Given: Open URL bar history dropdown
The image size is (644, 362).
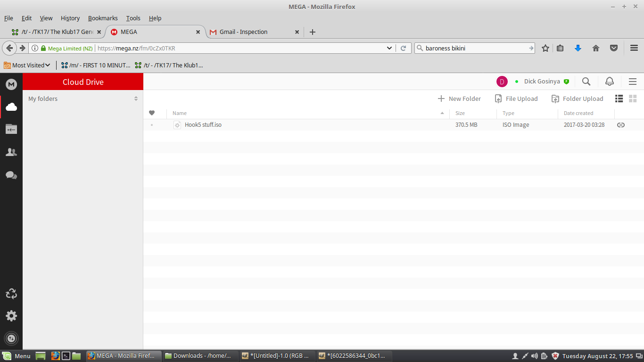Looking at the screenshot, I should coord(389,48).
